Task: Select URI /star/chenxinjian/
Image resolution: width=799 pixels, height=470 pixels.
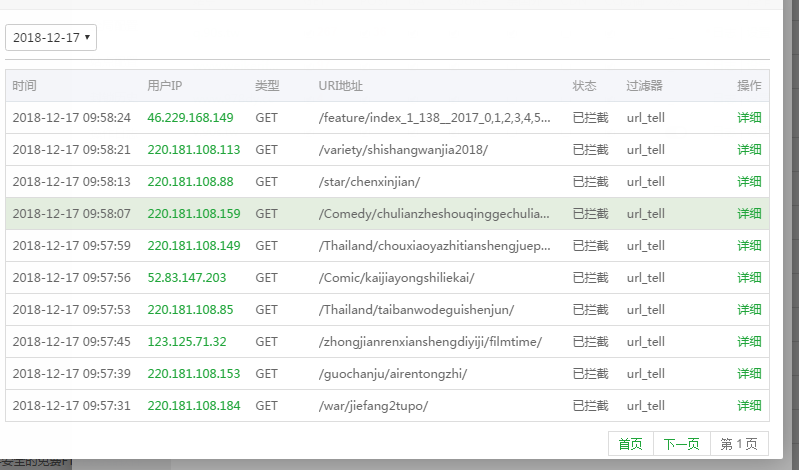Action: pyautogui.click(x=369, y=182)
